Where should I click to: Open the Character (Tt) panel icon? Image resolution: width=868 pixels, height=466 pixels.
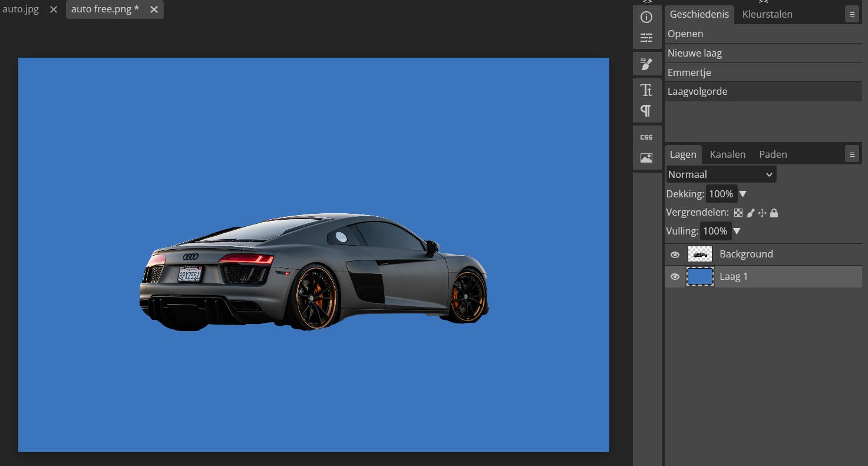pos(646,90)
